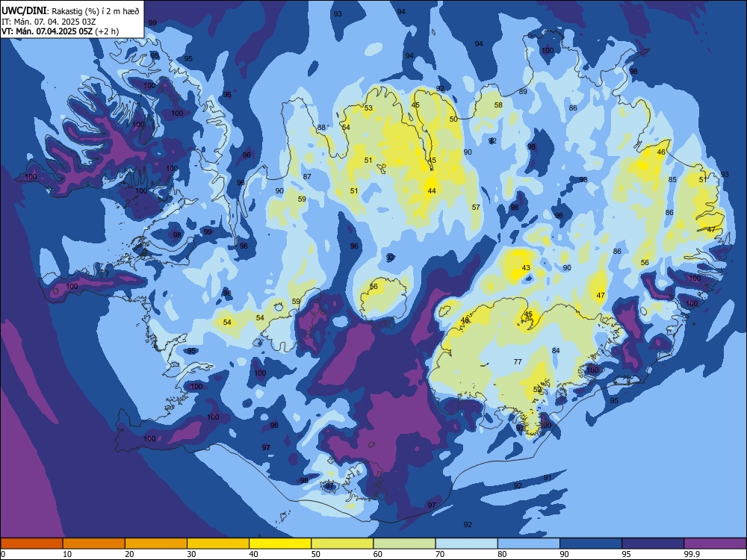Click the 'IT: Mán. 07. 04. 2025 03Z' line
The width and height of the screenshot is (747, 560).
tap(49, 22)
